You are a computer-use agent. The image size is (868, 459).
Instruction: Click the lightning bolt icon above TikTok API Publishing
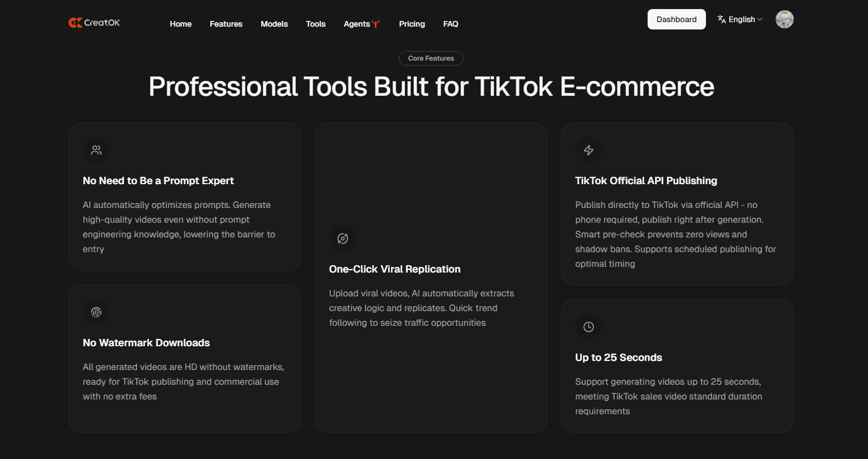click(589, 150)
